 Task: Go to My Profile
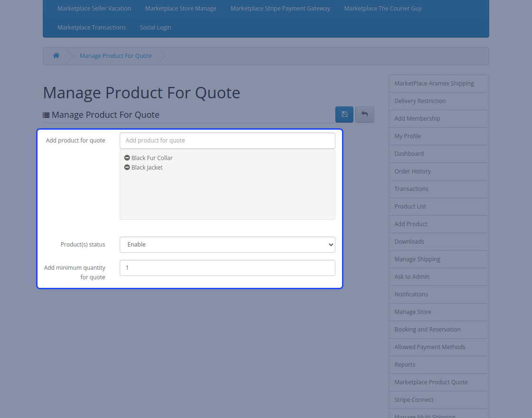coord(439,136)
